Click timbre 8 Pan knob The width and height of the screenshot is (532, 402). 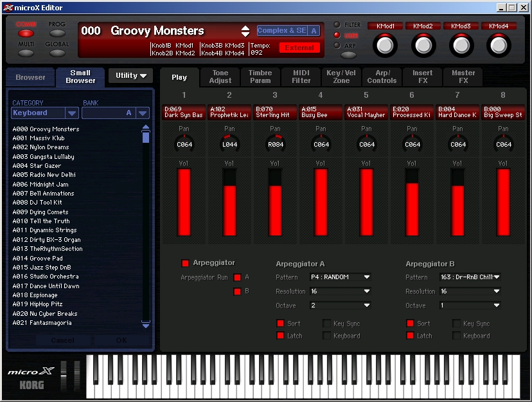(504, 144)
